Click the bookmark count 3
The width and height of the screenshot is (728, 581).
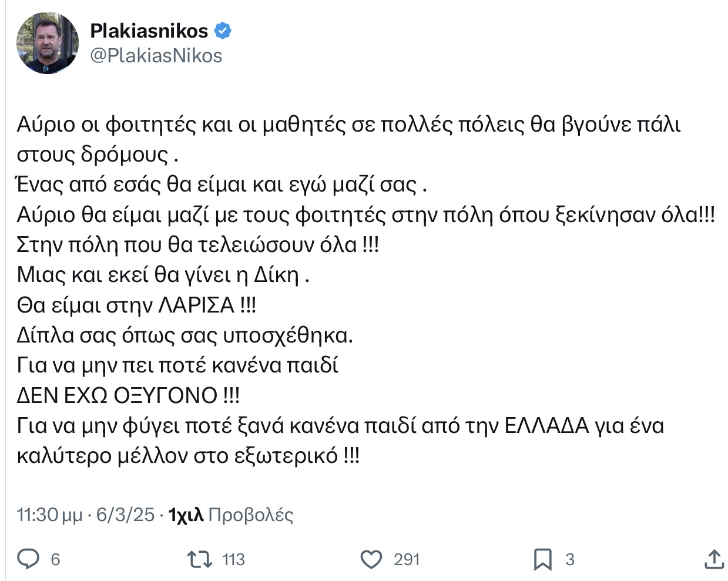tap(569, 559)
